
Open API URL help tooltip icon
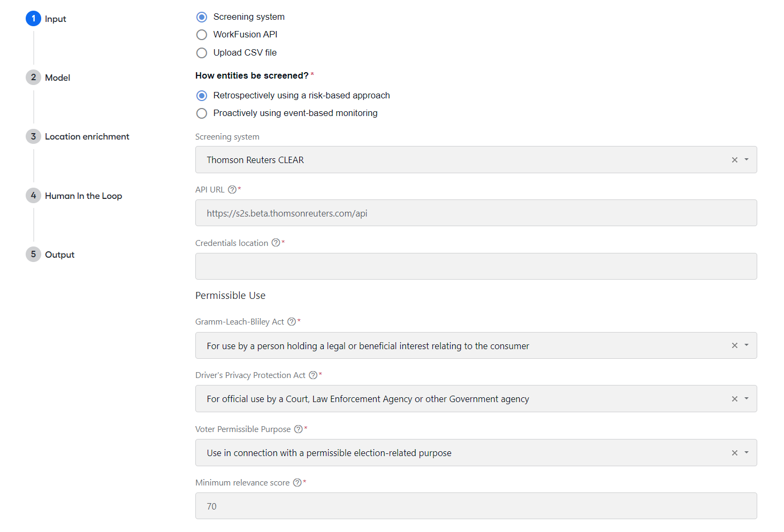[x=232, y=189]
